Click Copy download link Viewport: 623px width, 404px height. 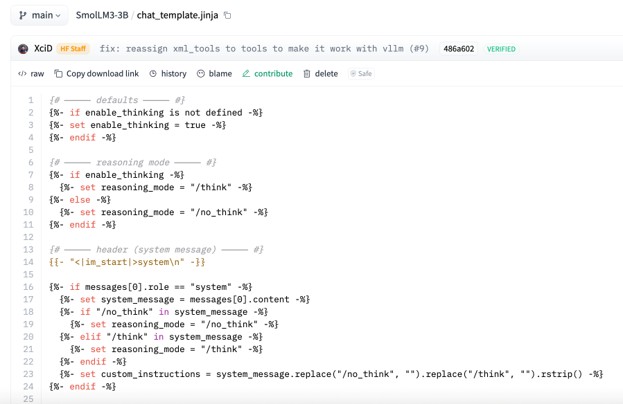pos(97,74)
